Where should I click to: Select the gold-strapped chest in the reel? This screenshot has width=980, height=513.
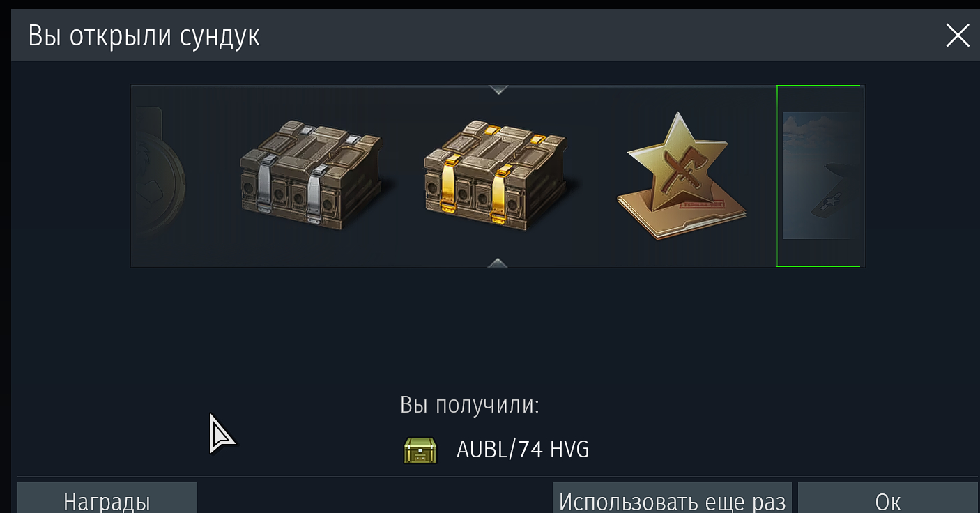[x=496, y=176]
